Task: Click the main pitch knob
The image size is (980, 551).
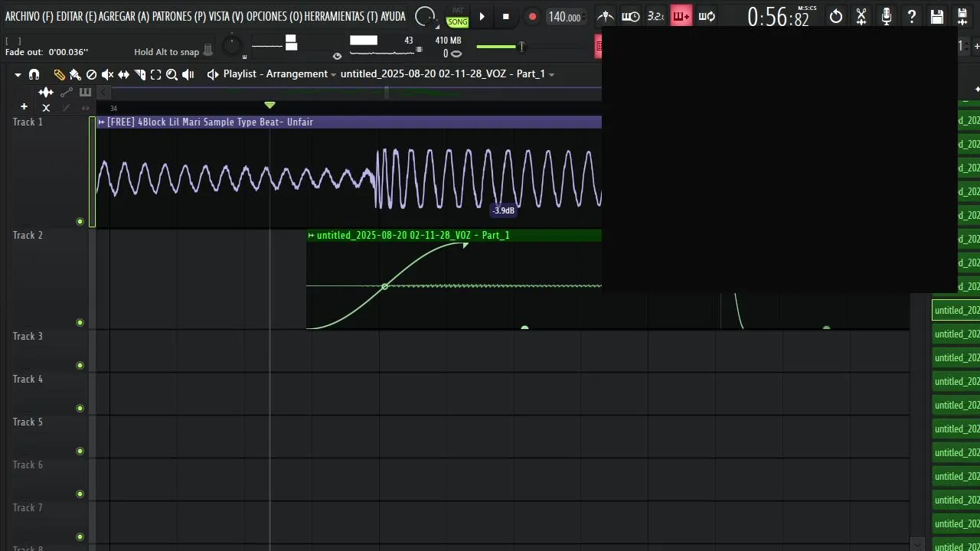Action: [x=232, y=47]
